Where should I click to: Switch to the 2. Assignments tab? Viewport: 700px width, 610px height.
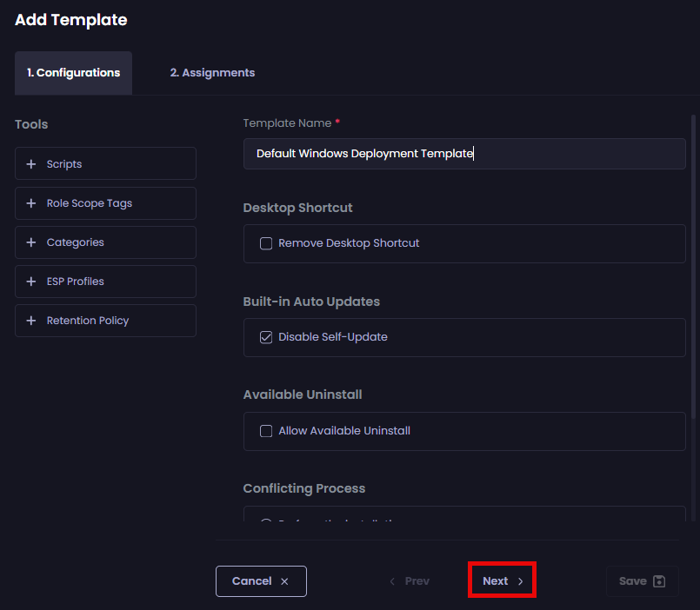coord(212,73)
